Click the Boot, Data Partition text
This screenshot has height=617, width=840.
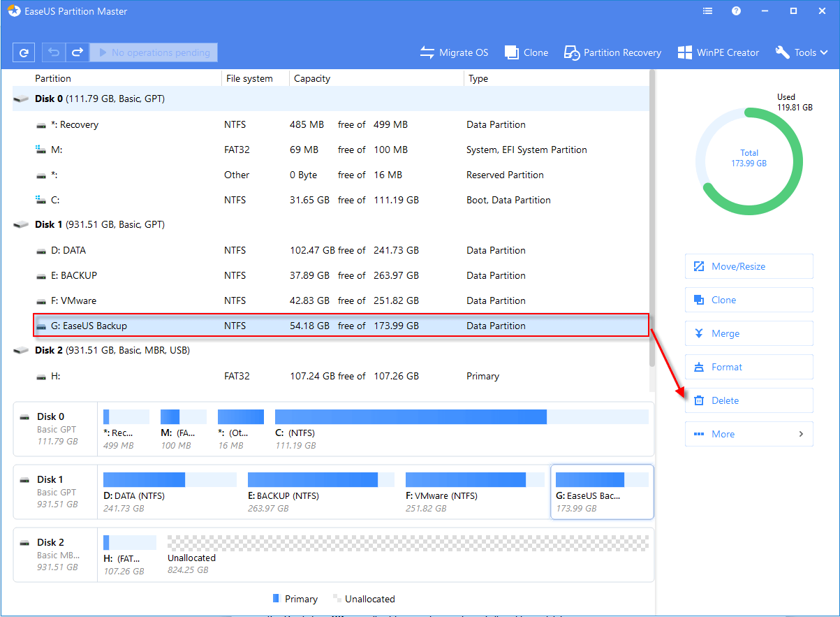(508, 200)
